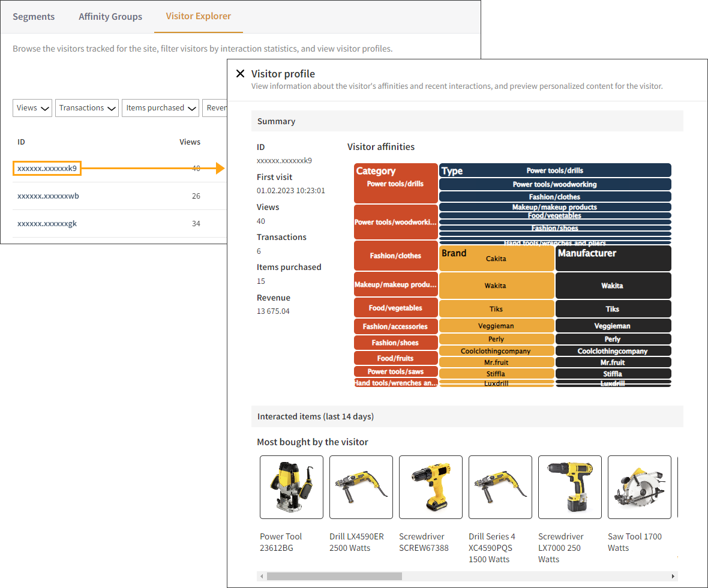The width and height of the screenshot is (708, 588).
Task: Select the Drill LX4590ER 2500 Watts image
Action: [361, 487]
